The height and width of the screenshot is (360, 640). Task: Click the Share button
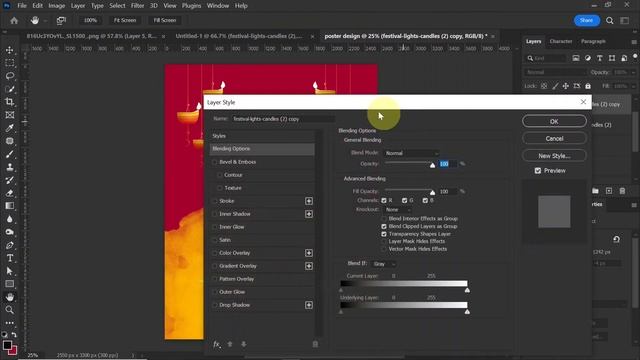587,20
